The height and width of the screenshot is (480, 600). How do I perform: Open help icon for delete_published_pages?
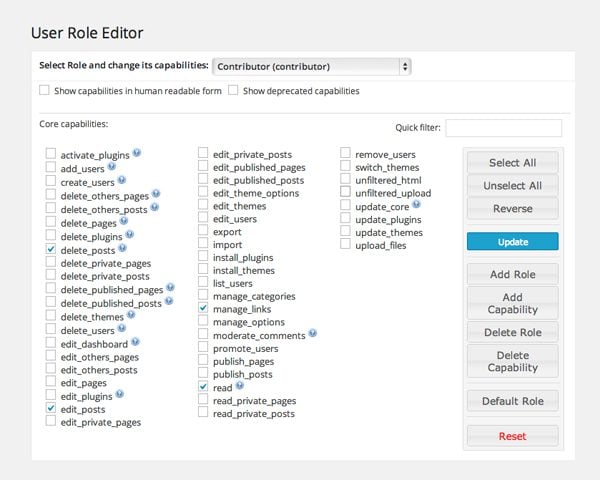coord(170,287)
